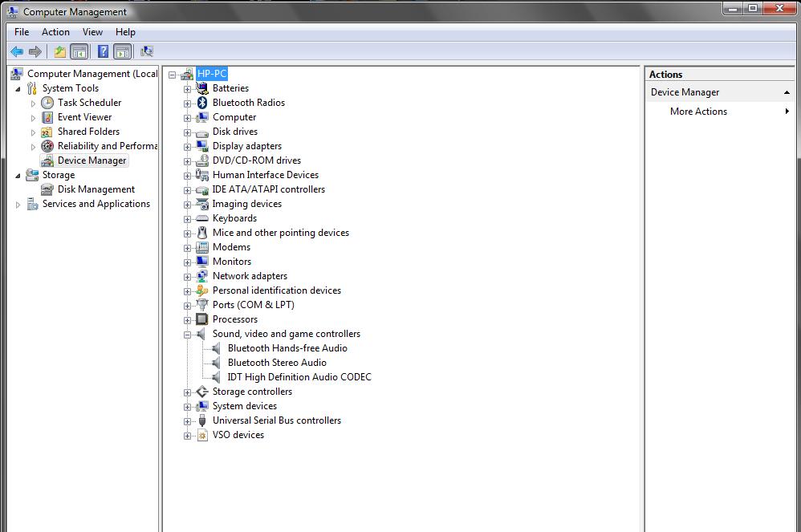The width and height of the screenshot is (801, 532).
Task: Open the Action menu
Action: (x=55, y=32)
